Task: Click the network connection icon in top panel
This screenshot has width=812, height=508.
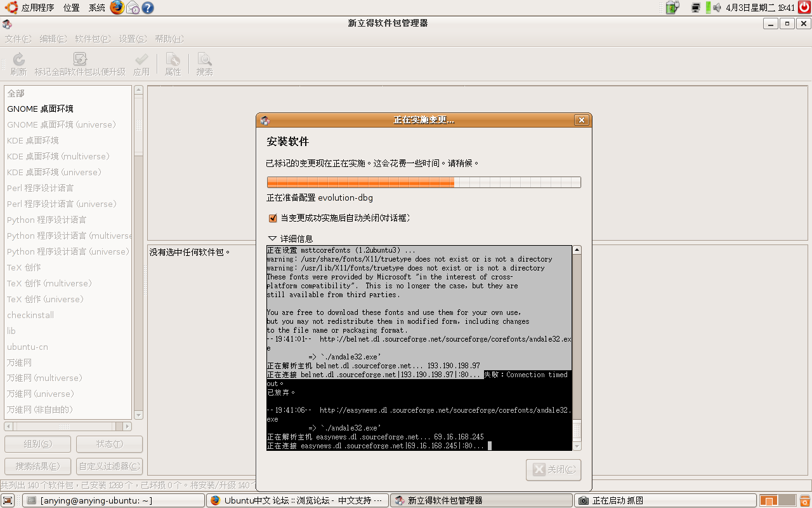Action: point(696,8)
